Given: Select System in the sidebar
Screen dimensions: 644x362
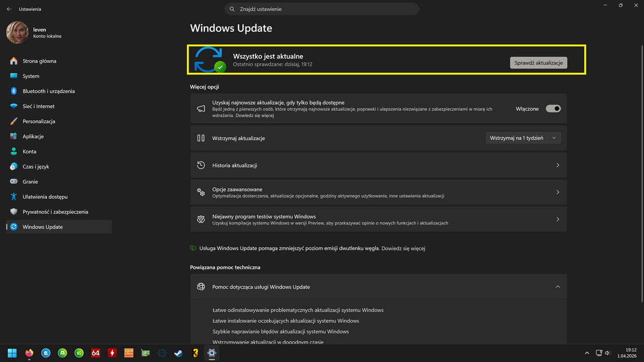Looking at the screenshot, I should (x=59, y=76).
